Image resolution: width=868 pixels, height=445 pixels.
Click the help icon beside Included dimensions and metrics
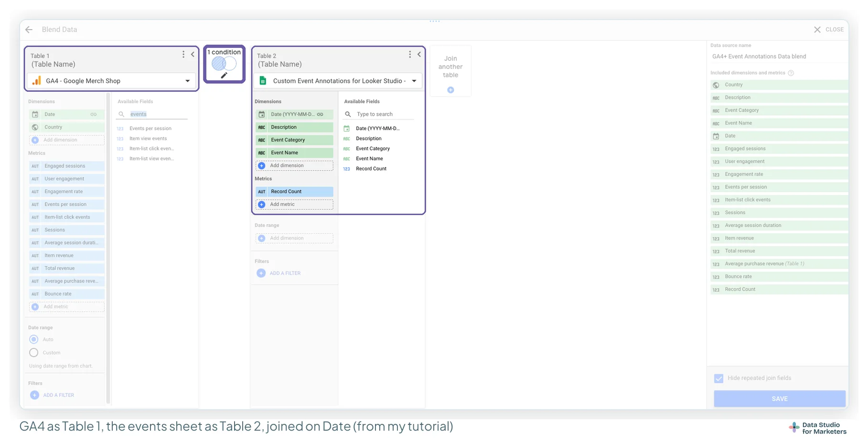(791, 73)
